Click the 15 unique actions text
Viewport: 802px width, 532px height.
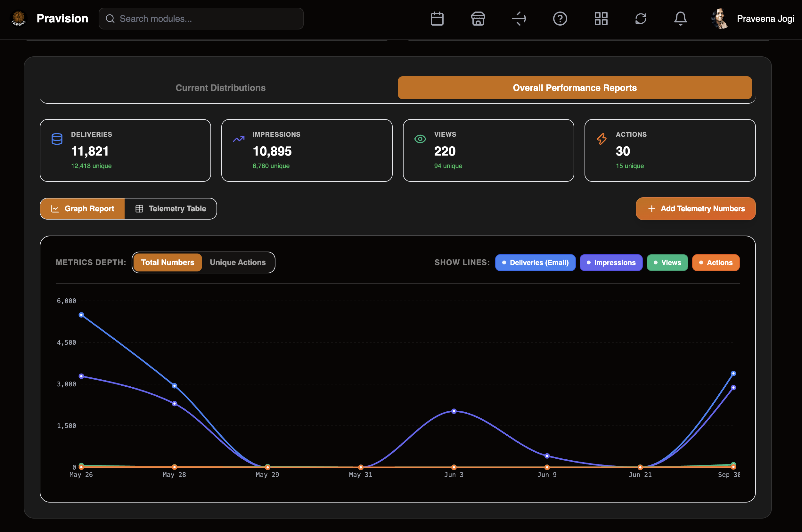click(x=630, y=166)
